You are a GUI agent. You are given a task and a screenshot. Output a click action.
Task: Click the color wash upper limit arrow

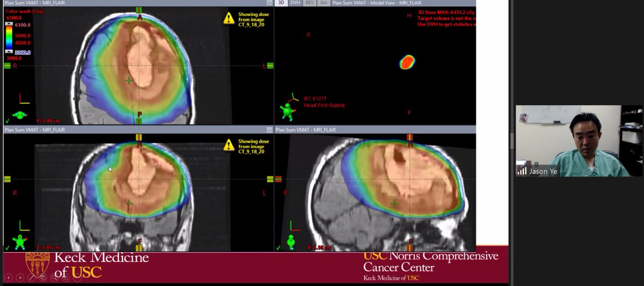tap(9, 25)
